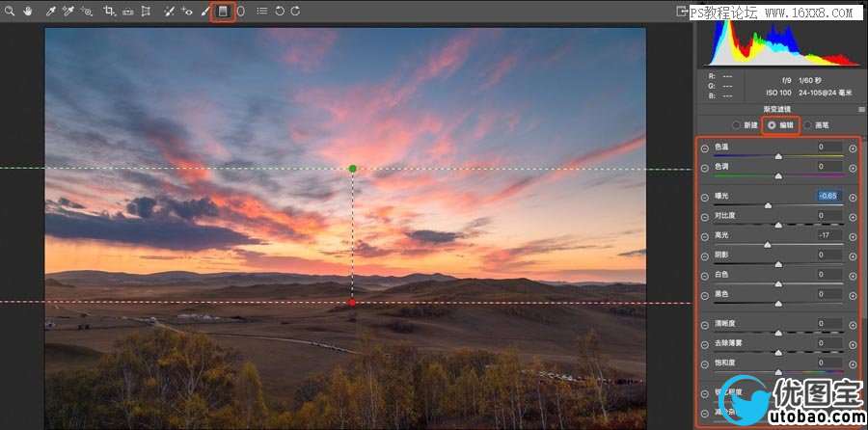The image size is (868, 430).
Task: Open the 渐变滤镜 panel menu
Action: 861,110
